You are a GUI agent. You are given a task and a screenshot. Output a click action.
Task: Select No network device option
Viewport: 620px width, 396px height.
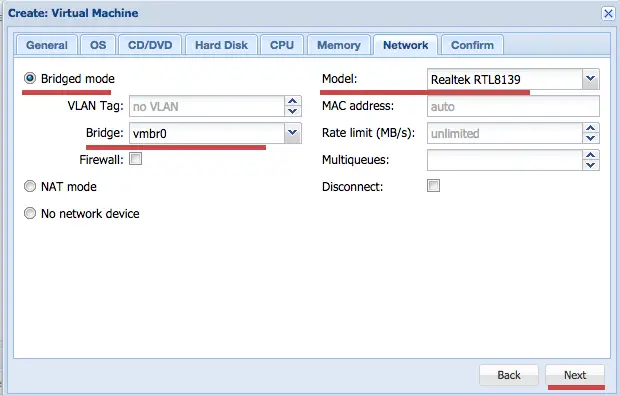(30, 213)
